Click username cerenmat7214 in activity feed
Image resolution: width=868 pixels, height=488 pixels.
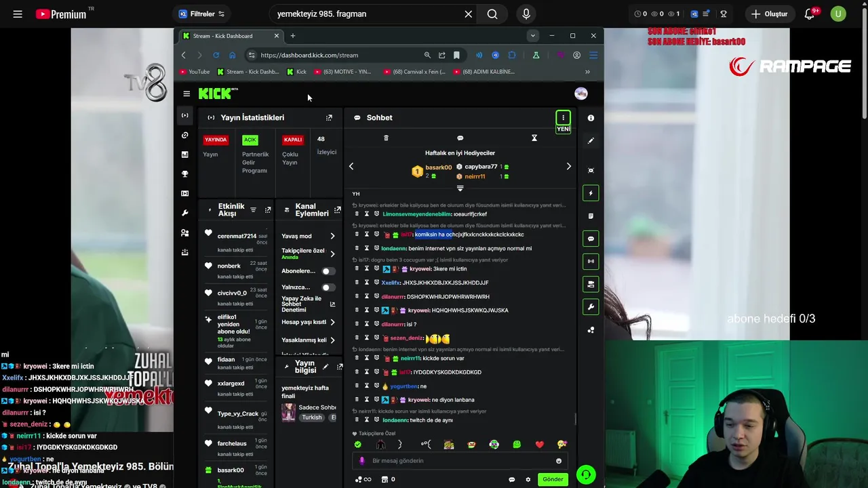(237, 237)
